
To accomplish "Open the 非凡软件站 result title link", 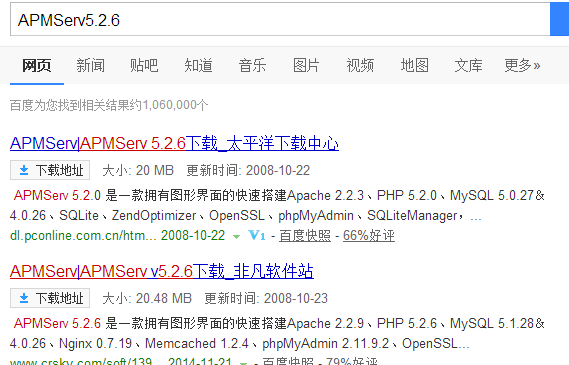I will point(162,271).
